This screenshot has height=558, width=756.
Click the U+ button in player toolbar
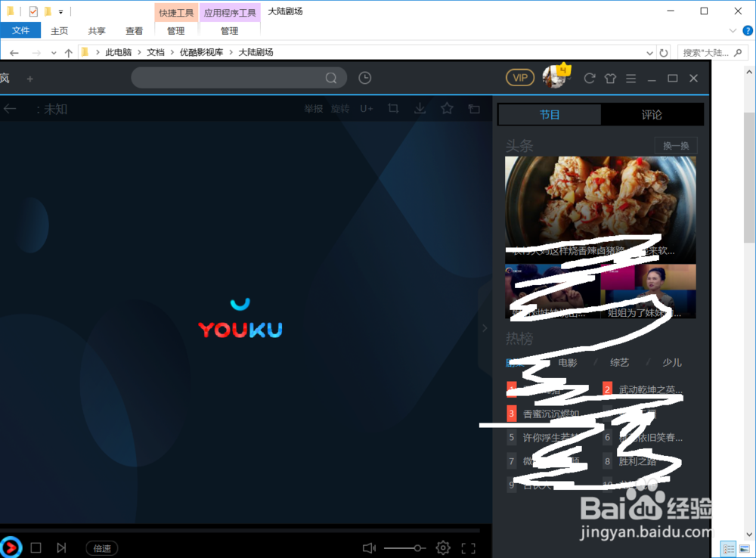367,109
